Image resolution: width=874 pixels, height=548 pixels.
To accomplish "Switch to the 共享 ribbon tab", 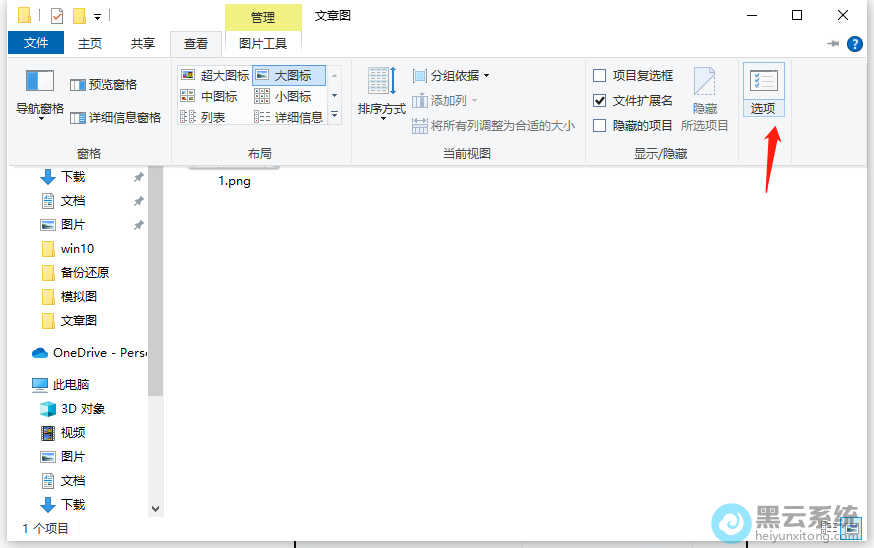I will pos(143,43).
